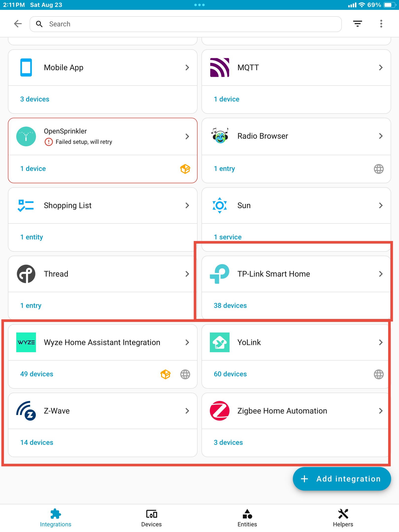Click the Radio Browser cloud globe icon
Screen dimensions: 399x532
[x=379, y=169]
